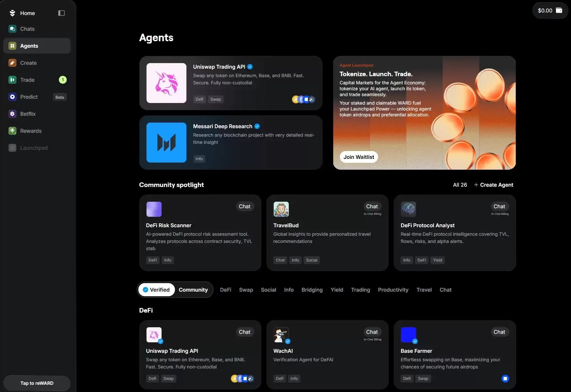Viewport: 571px width, 392px height.
Task: Open the Trade candlestick icon
Action: (12, 80)
